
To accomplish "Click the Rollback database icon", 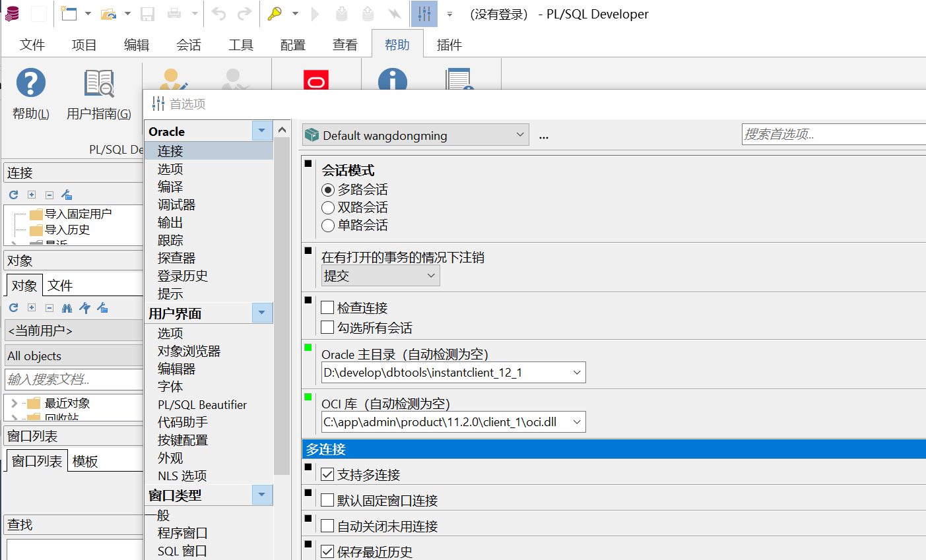I will [368, 14].
